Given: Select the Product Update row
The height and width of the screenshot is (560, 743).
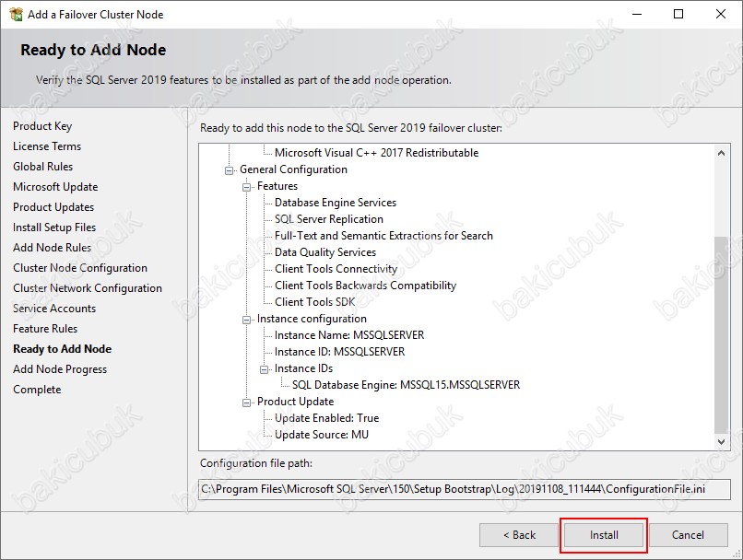Looking at the screenshot, I should pos(295,402).
